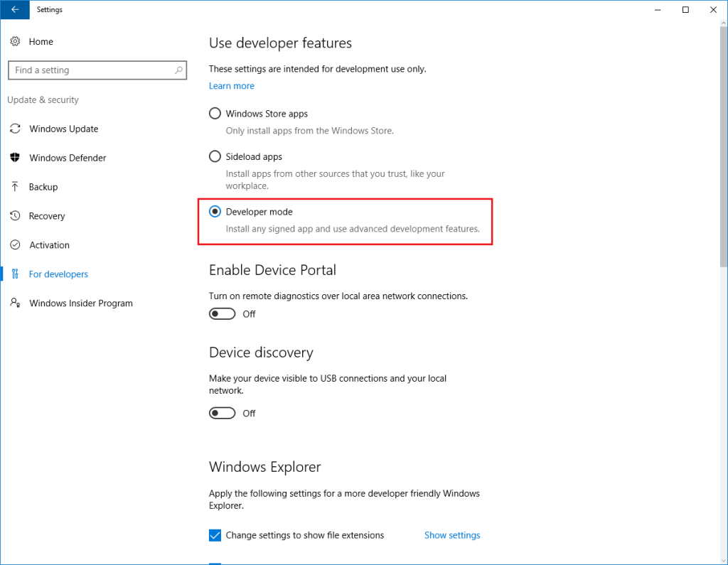Click the Windows Explorer heading
The height and width of the screenshot is (565, 728).
264,467
